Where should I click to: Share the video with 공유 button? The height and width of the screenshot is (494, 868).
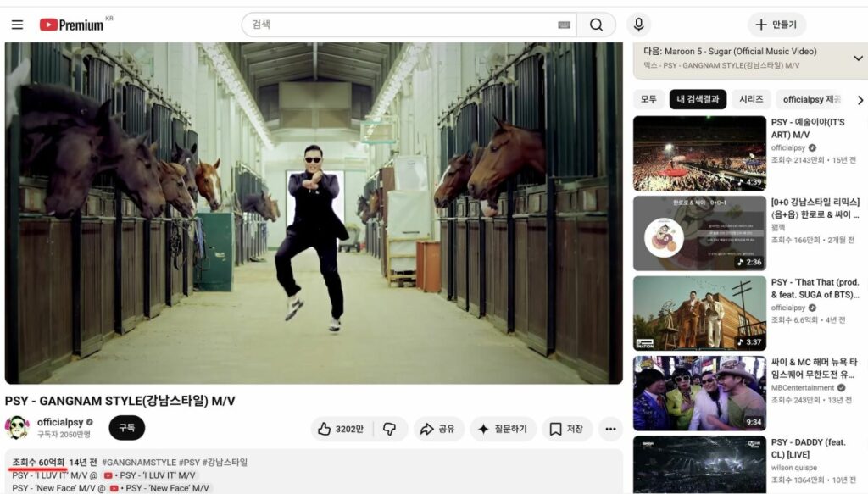pos(438,429)
